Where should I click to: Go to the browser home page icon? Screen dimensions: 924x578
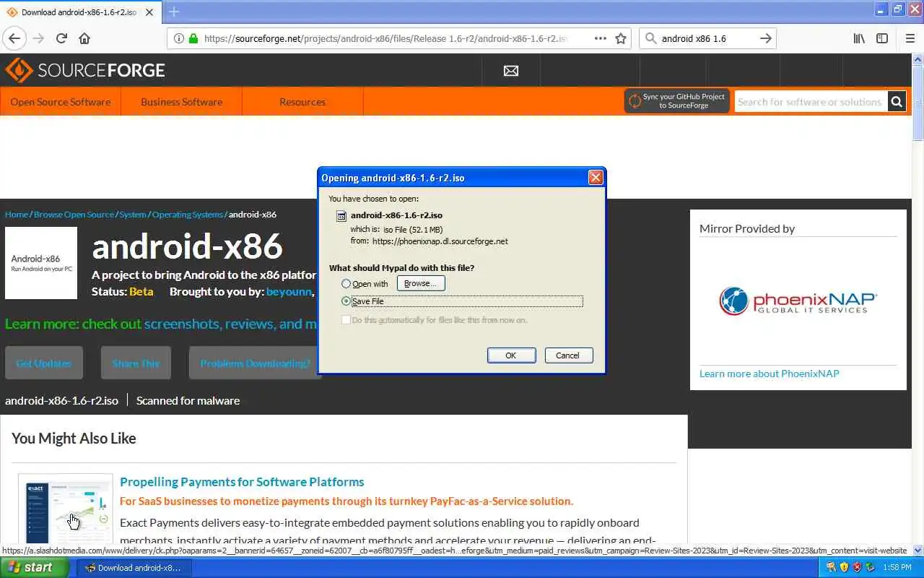coord(84,38)
